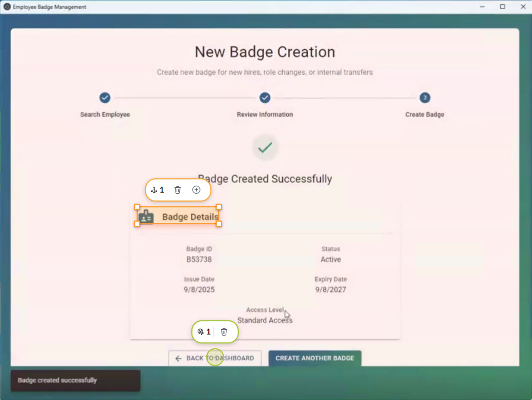532x400 pixels.
Task: Click the green success checkmark icon
Action: (265, 147)
